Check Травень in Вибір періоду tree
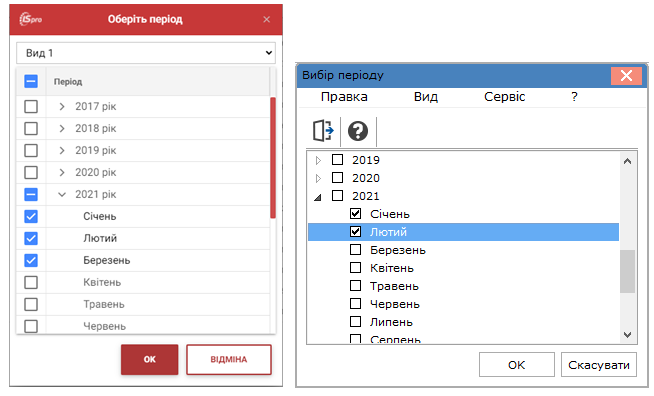 (x=355, y=285)
